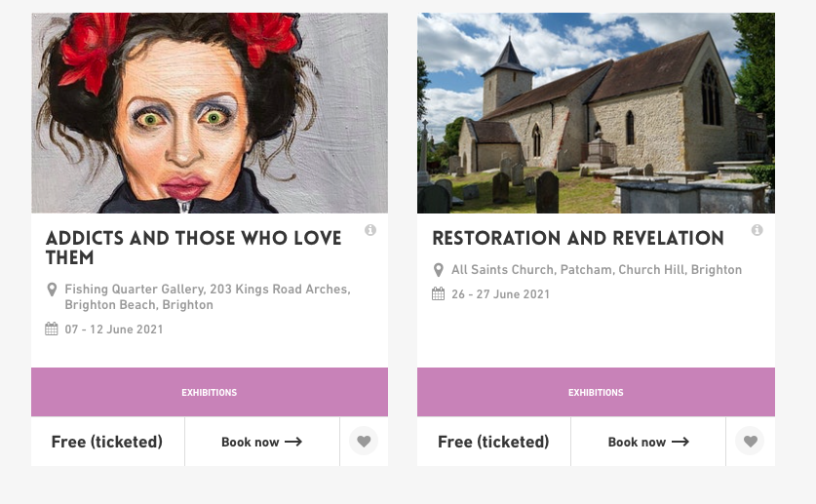Click info icon on Addicts card
Viewport: 816px width, 504px height.
370,230
